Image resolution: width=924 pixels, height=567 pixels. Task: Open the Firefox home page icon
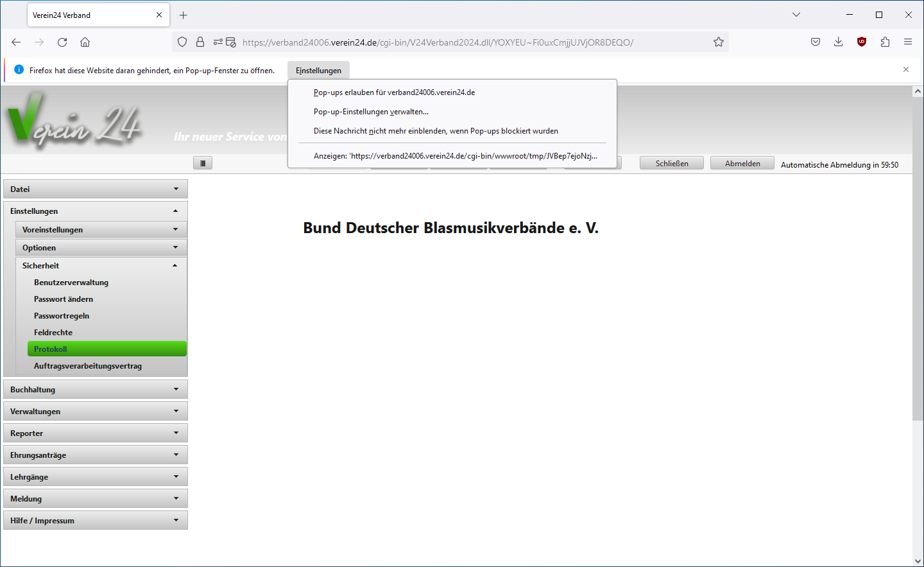85,42
